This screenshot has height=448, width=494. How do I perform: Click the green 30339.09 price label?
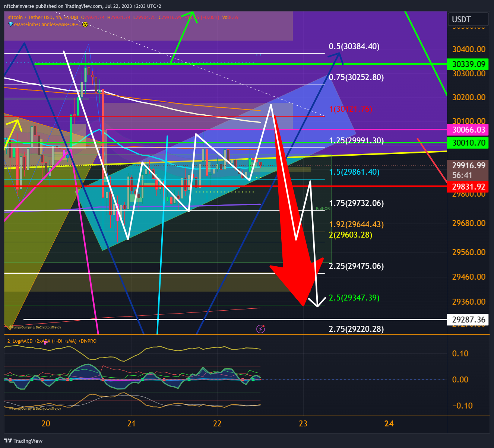pyautogui.click(x=468, y=64)
